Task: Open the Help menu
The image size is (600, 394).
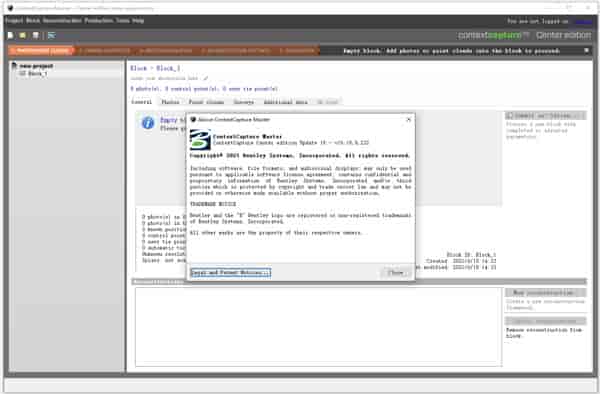Action: point(138,21)
